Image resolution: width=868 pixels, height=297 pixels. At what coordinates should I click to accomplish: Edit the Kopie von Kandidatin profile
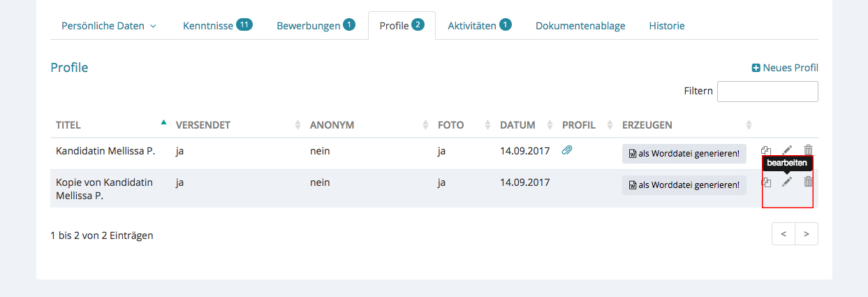[x=787, y=182]
